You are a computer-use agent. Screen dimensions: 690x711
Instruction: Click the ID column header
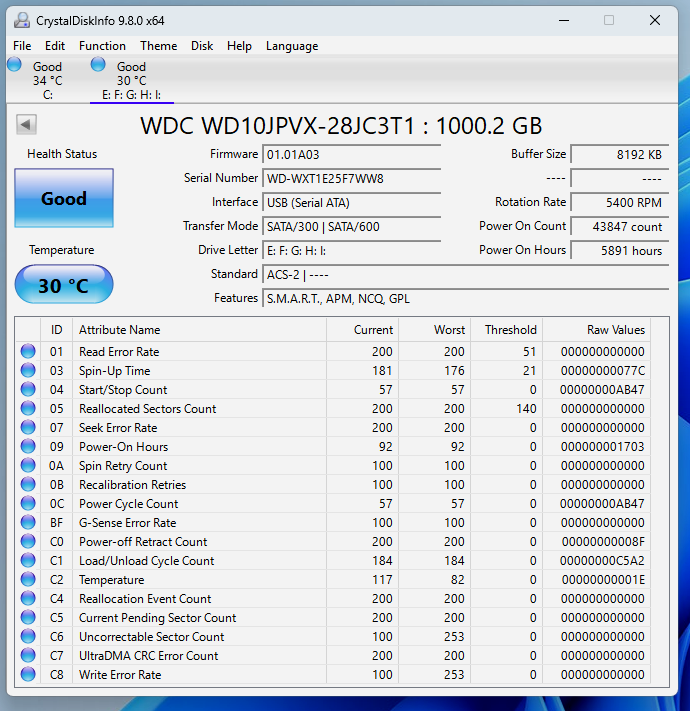click(57, 330)
